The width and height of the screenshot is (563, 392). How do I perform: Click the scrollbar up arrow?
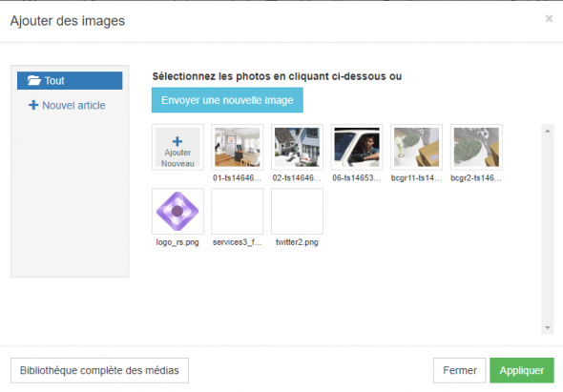tap(548, 131)
